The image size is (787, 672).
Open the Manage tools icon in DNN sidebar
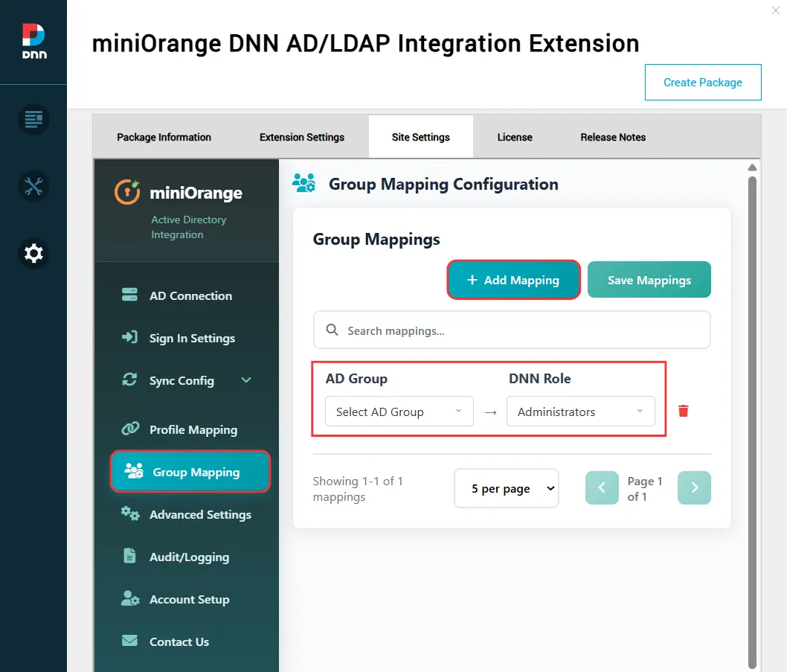(x=33, y=187)
